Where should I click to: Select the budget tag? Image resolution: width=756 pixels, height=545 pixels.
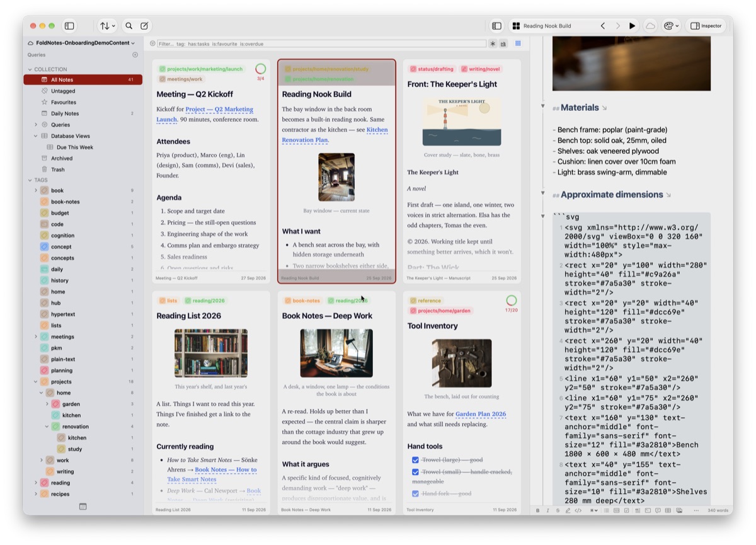(83, 213)
